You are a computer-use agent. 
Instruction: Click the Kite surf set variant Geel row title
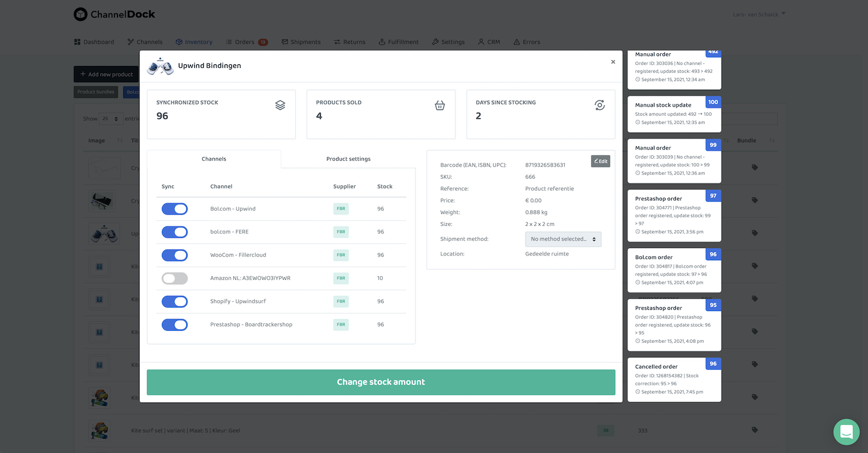click(x=186, y=430)
